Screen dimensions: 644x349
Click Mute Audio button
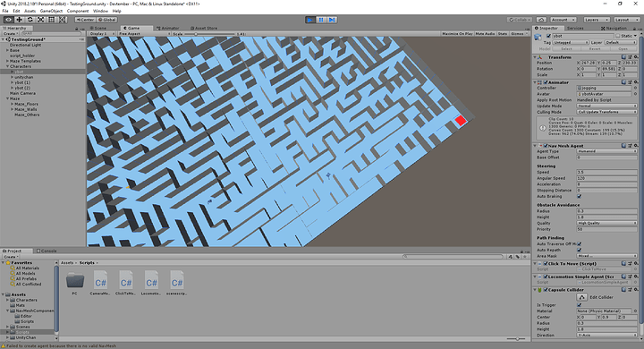[x=485, y=34]
